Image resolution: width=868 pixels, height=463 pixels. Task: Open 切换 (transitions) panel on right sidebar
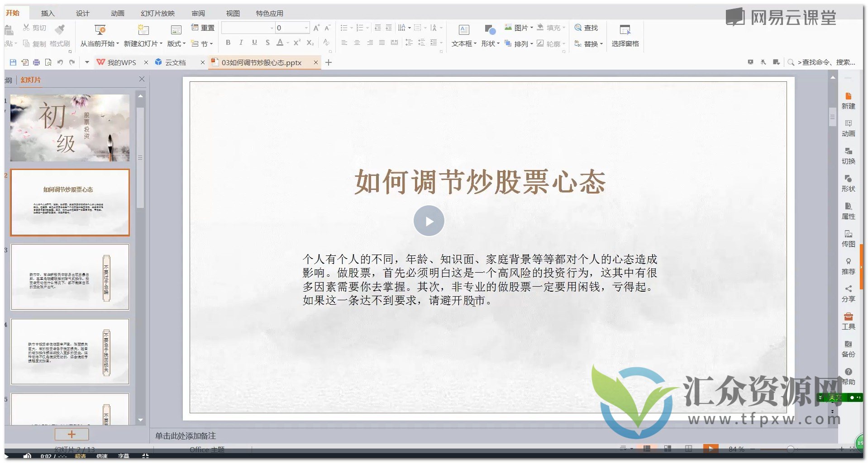point(848,154)
